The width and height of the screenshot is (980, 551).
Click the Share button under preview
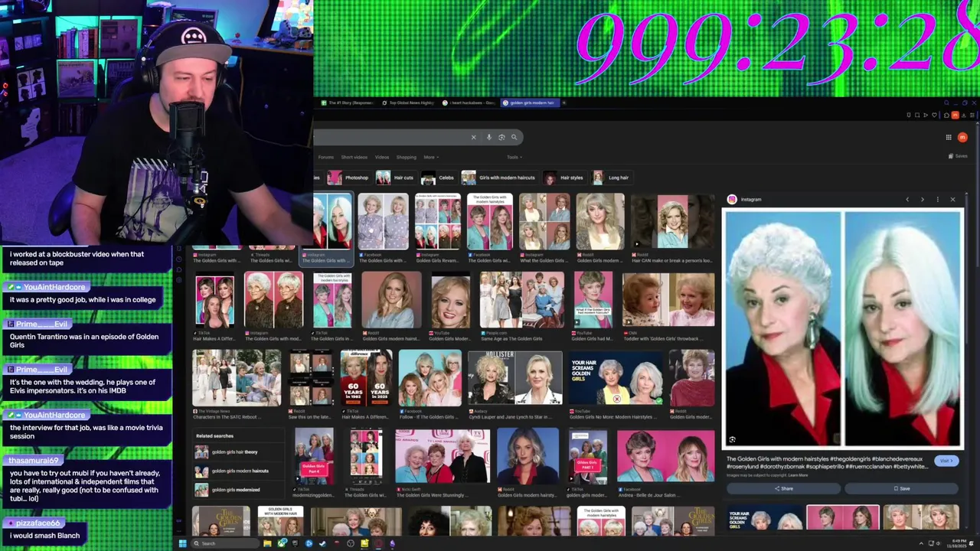click(783, 488)
